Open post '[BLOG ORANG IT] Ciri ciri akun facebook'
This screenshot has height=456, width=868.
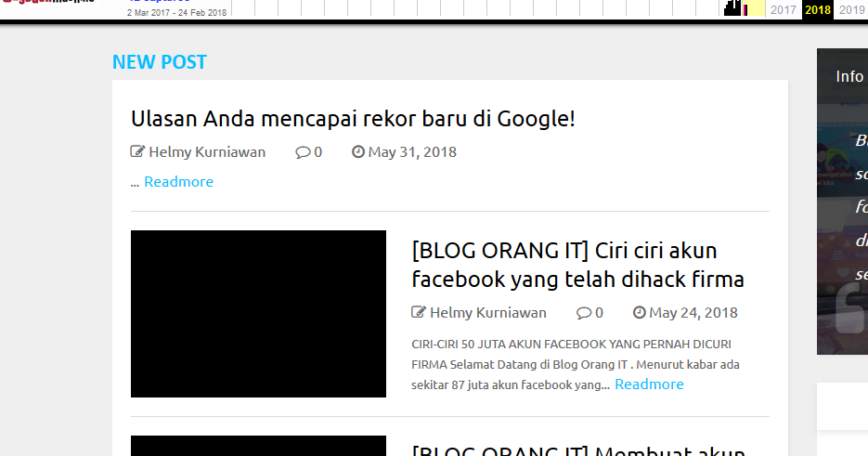pyautogui.click(x=577, y=265)
